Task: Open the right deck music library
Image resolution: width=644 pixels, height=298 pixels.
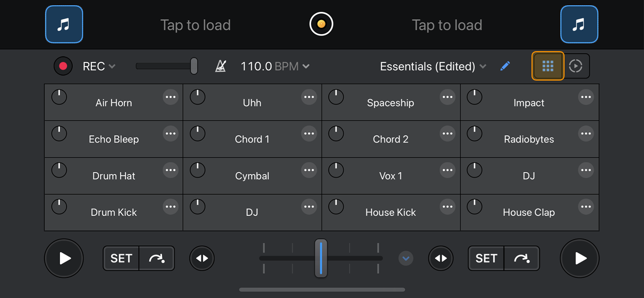Action: point(579,24)
